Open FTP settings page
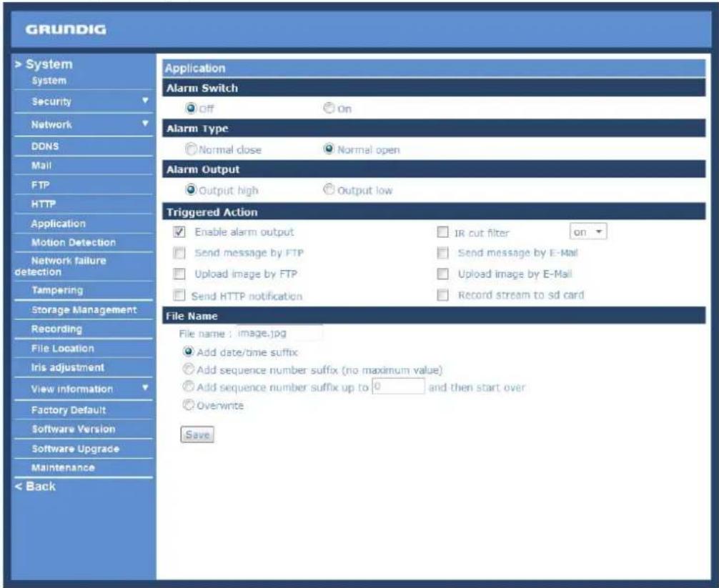This screenshot has height=588, width=719. click(x=40, y=185)
